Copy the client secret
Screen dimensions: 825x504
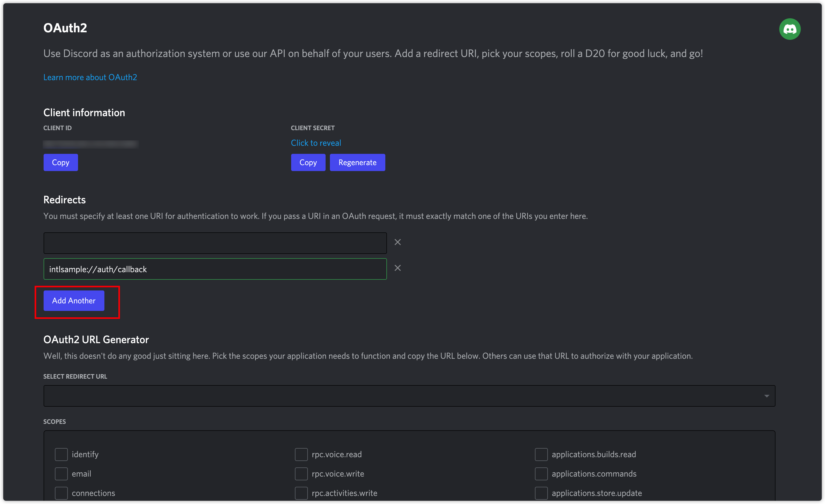coord(308,162)
